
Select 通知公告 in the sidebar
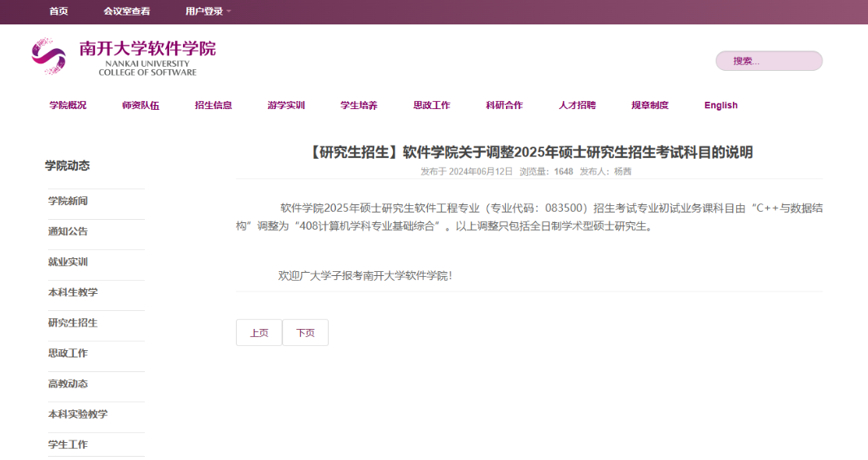click(68, 232)
